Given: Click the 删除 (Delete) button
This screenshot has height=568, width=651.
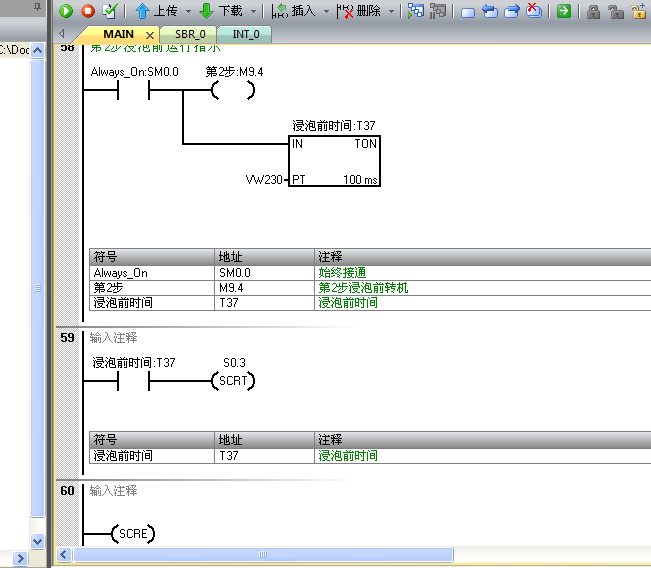Looking at the screenshot, I should pyautogui.click(x=359, y=11).
